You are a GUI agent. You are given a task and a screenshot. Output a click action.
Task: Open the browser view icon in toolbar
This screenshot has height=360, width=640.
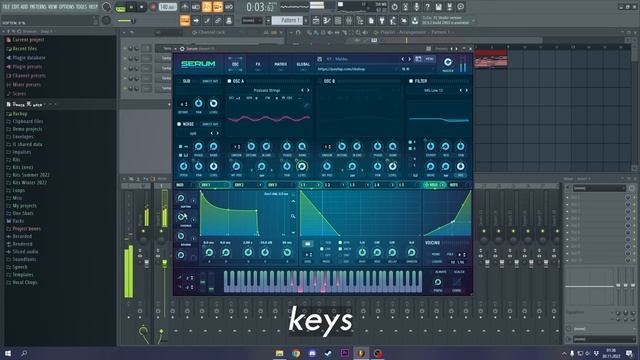click(x=360, y=20)
